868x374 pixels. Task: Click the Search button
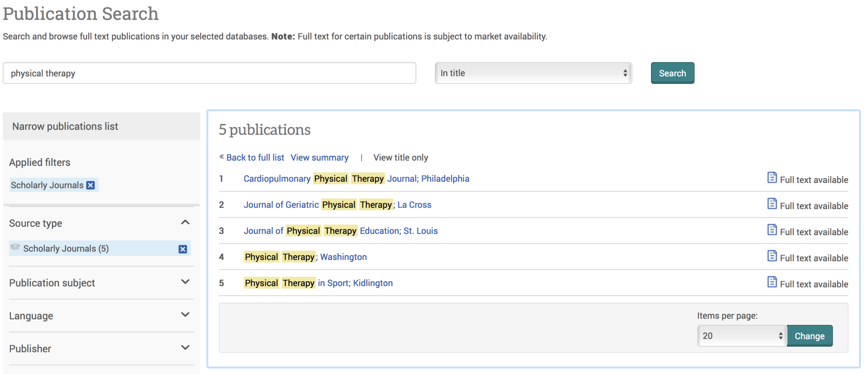[672, 73]
